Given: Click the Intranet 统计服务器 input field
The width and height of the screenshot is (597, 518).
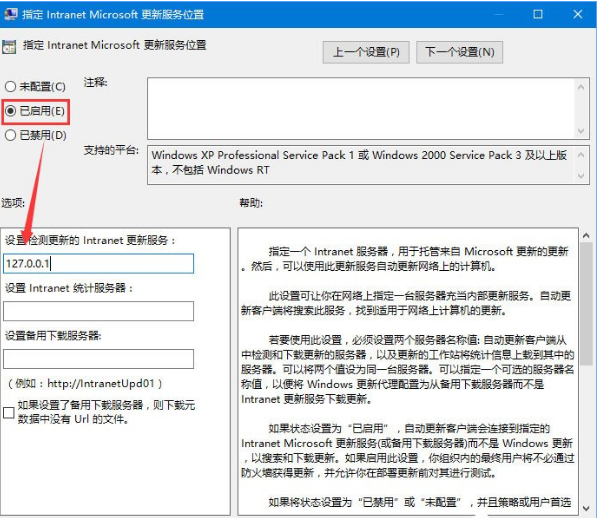Looking at the screenshot, I should click(x=99, y=311).
